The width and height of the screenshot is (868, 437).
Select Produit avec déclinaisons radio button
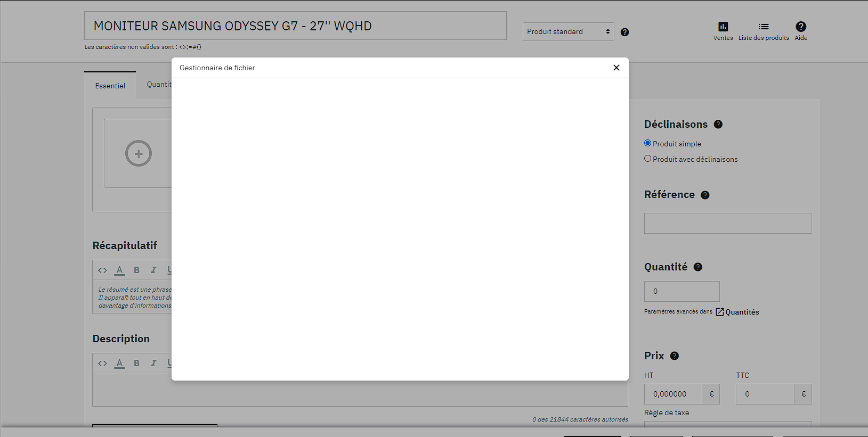(648, 159)
